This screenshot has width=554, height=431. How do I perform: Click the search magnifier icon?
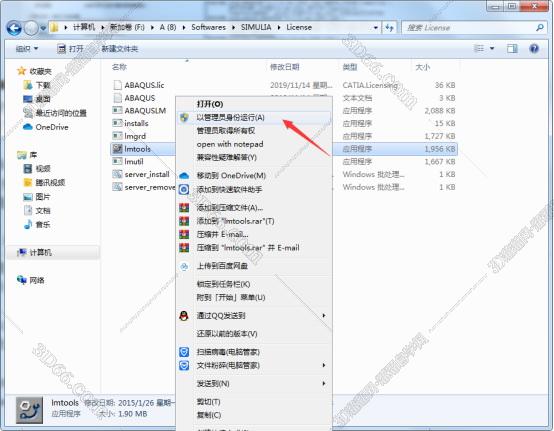[x=540, y=27]
